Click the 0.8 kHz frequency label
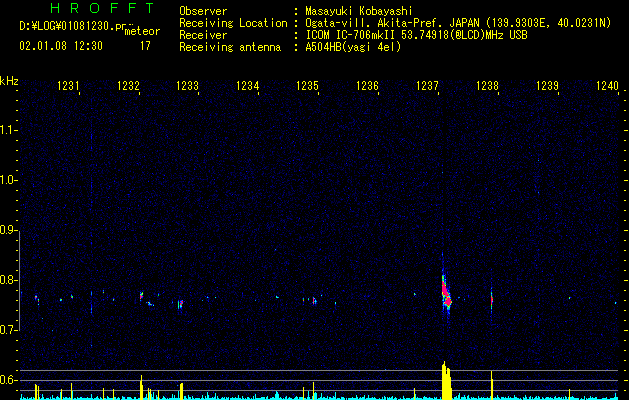 click(x=8, y=280)
